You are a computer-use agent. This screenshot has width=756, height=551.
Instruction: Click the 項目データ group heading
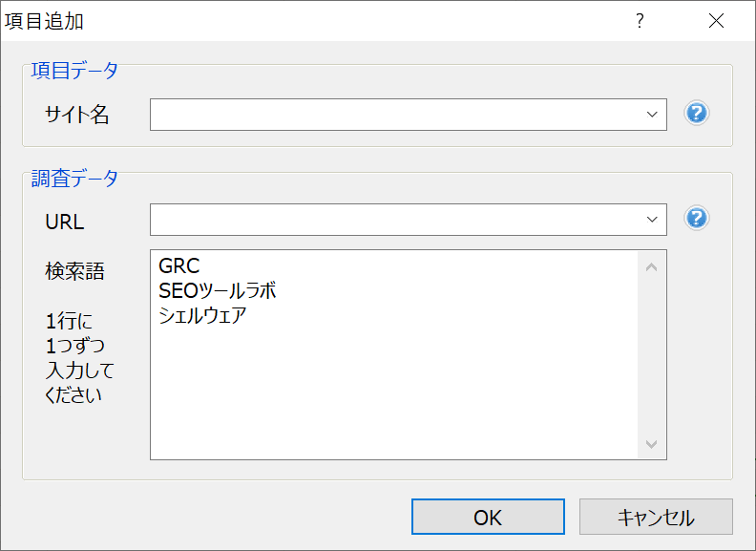(75, 70)
